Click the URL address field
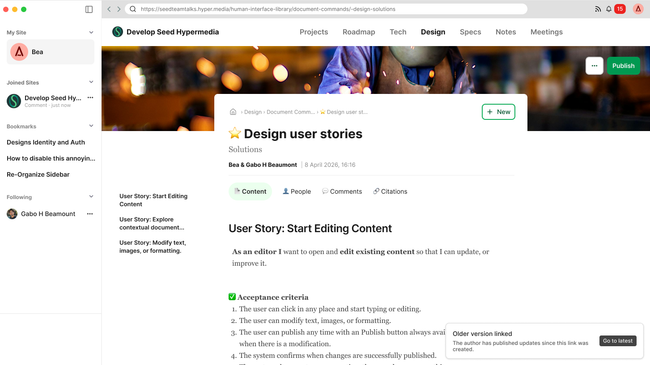650x365 pixels. coord(326,9)
